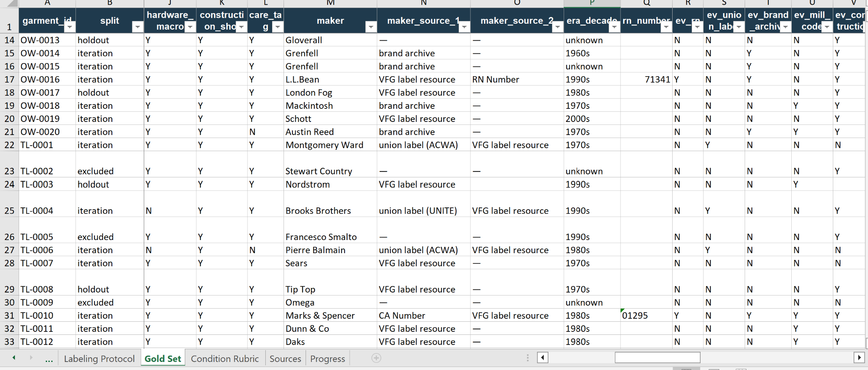Select row 22 header

[x=9, y=145]
